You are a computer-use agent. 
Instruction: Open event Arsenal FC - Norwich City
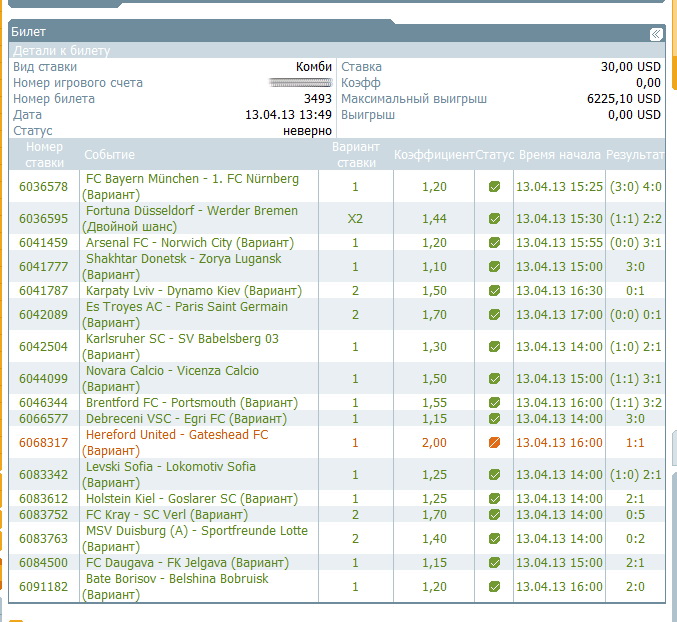[x=190, y=243]
